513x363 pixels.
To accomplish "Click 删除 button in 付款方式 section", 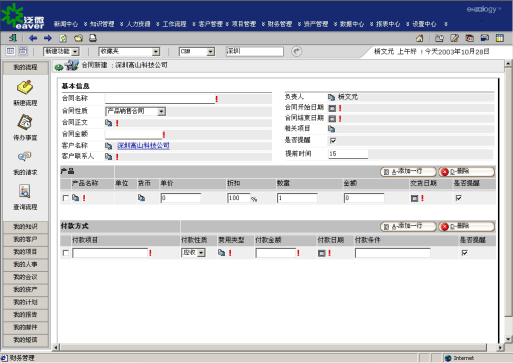I will tap(467, 227).
